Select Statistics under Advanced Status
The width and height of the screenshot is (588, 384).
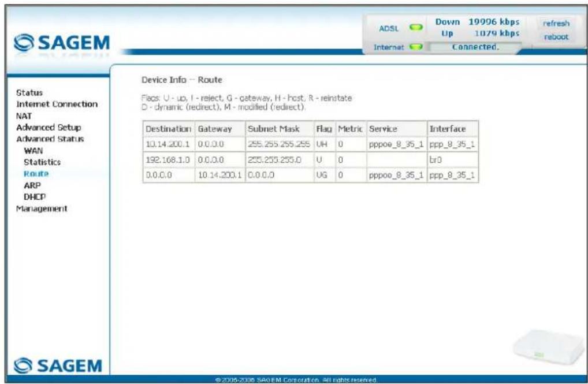(42, 162)
